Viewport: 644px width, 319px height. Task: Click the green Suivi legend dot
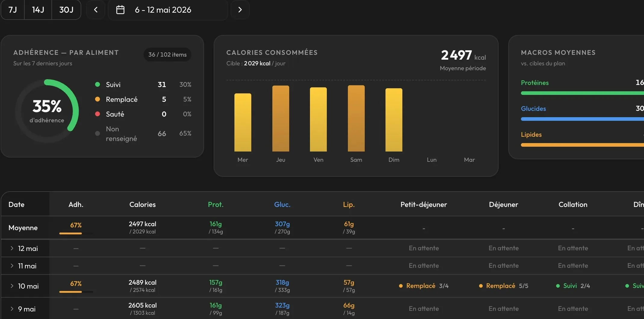pos(98,84)
